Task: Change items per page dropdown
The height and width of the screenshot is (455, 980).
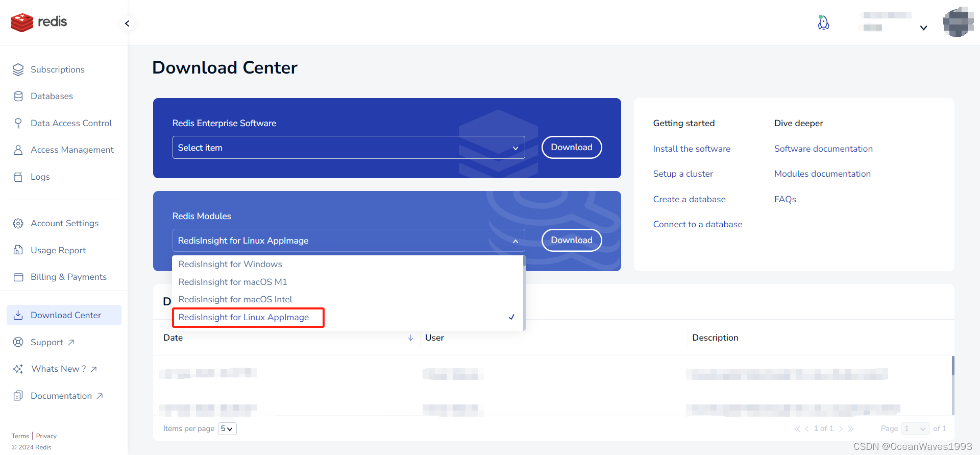Action: pyautogui.click(x=227, y=428)
